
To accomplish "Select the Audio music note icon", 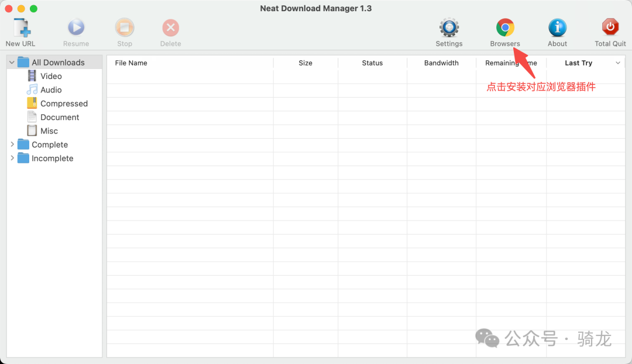I will [x=32, y=90].
